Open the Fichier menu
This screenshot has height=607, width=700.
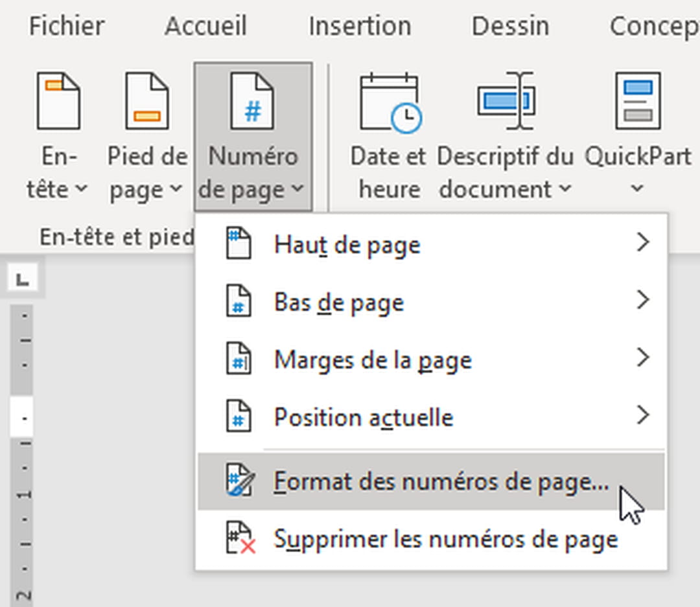(x=65, y=26)
